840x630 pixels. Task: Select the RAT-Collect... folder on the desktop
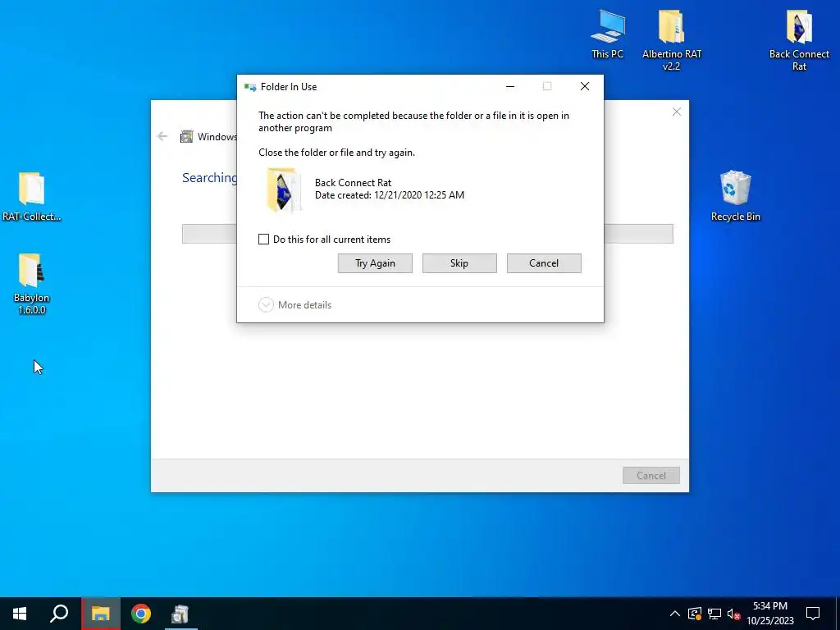(32, 197)
